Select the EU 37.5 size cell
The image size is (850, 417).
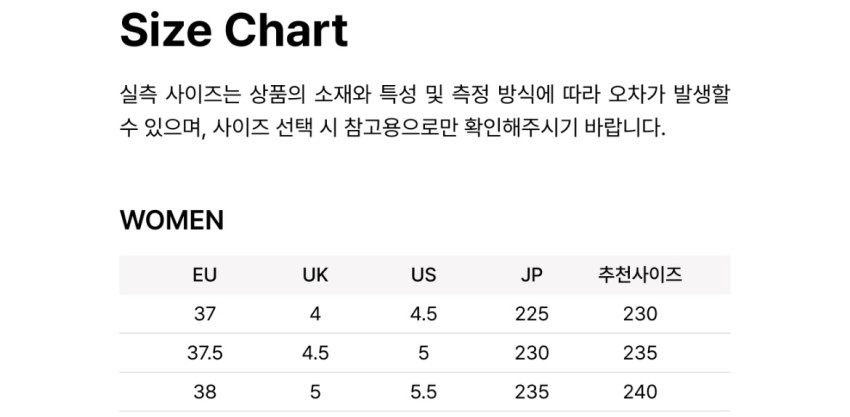205,353
